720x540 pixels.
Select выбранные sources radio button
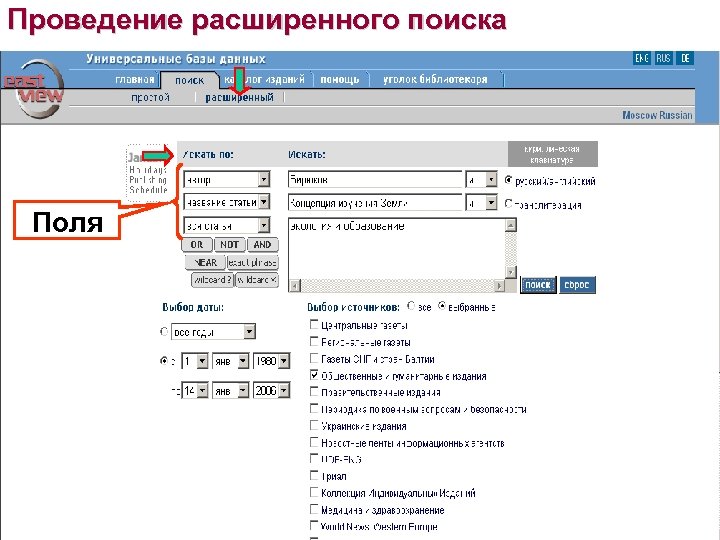(442, 306)
